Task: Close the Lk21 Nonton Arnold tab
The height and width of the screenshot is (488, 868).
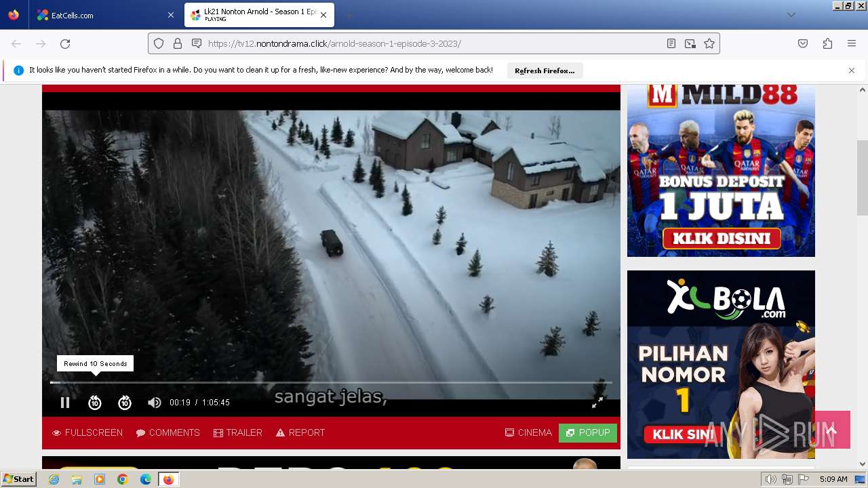Action: pos(323,15)
